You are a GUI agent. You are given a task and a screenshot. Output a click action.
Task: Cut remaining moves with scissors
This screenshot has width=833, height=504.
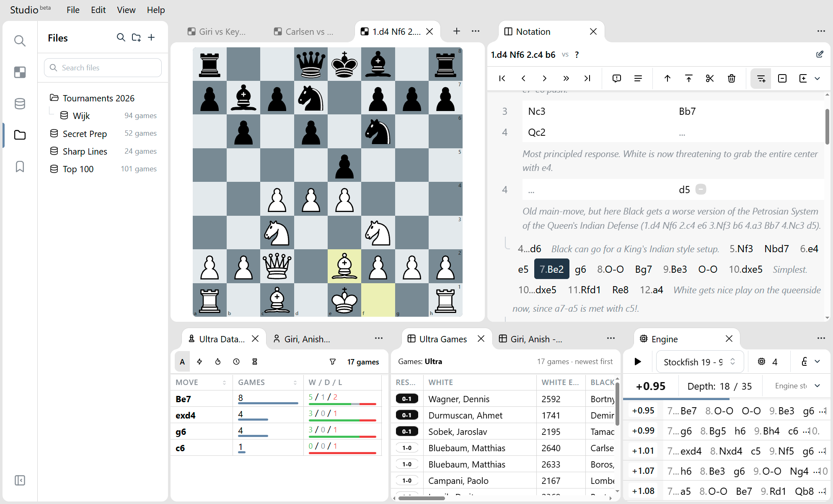click(x=710, y=78)
